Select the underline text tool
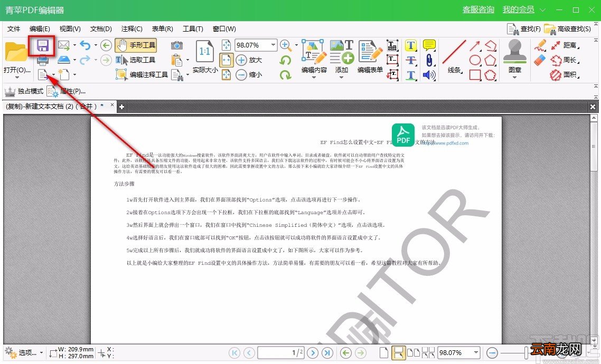Image resolution: width=601 pixels, height=364 pixels. point(411,74)
